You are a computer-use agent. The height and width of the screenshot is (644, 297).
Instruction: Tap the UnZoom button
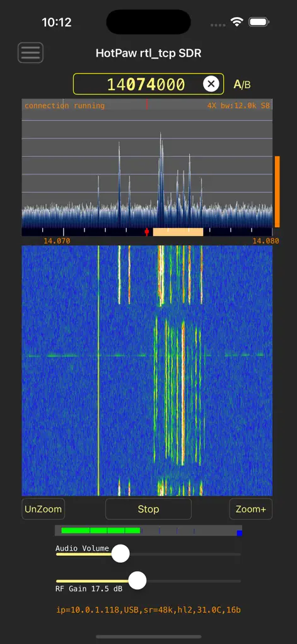pos(43,509)
